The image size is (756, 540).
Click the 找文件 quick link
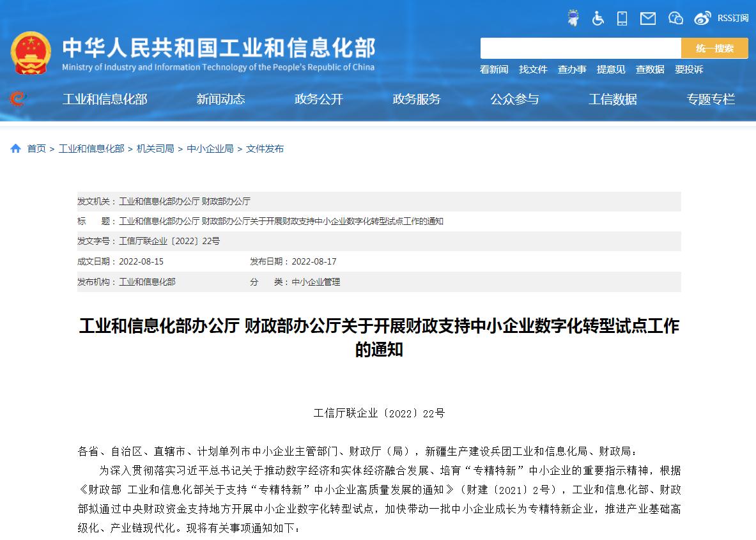point(533,70)
